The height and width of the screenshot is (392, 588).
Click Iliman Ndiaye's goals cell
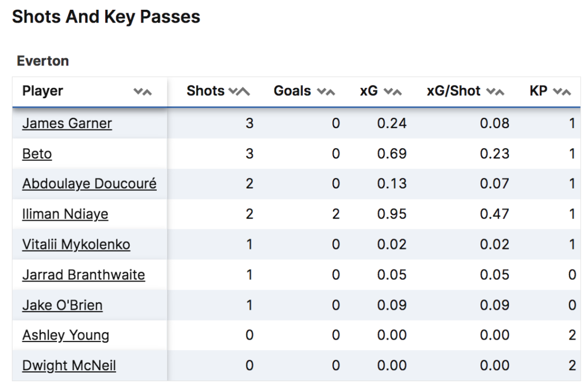tap(335, 214)
